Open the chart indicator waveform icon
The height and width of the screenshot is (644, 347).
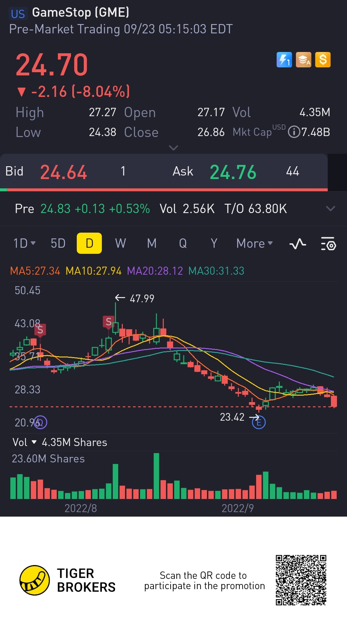tap(298, 244)
